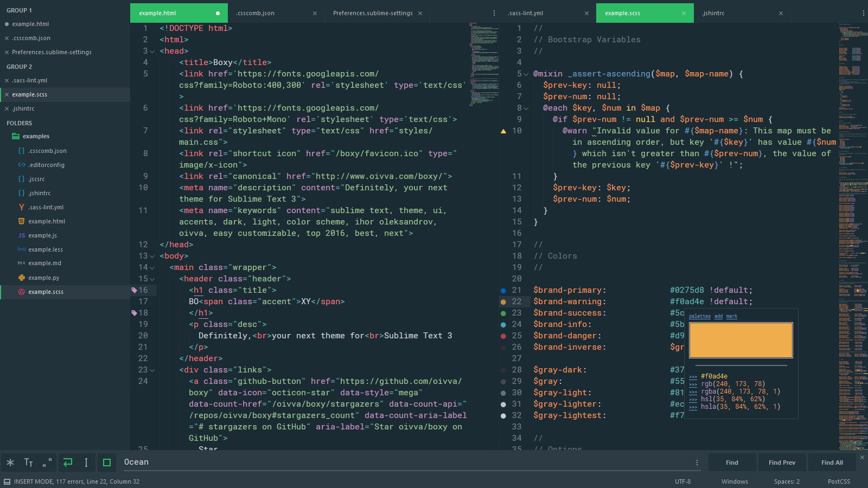
Task: Click the bookmark icon on line 16
Action: pos(134,290)
